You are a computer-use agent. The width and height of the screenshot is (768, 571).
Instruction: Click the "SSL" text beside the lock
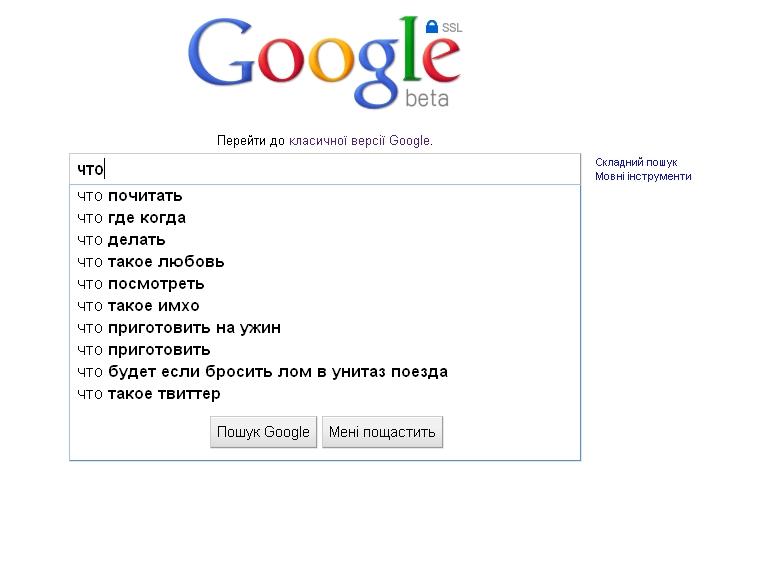tap(452, 28)
